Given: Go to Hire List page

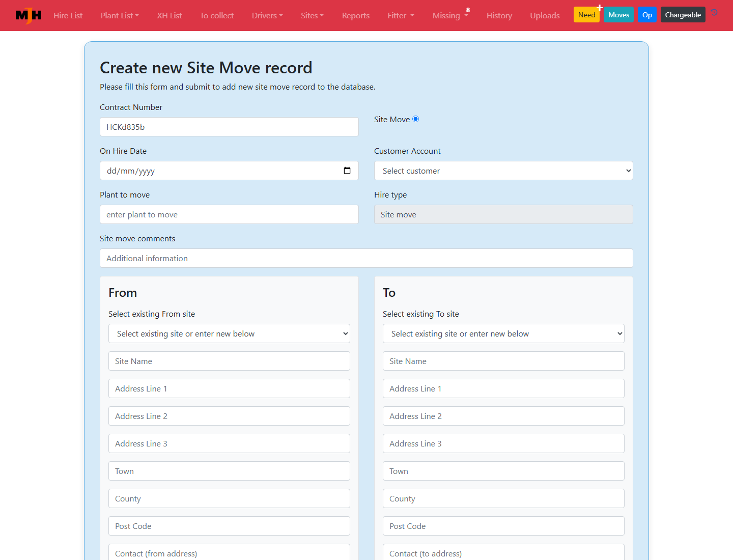Looking at the screenshot, I should click(x=68, y=15).
